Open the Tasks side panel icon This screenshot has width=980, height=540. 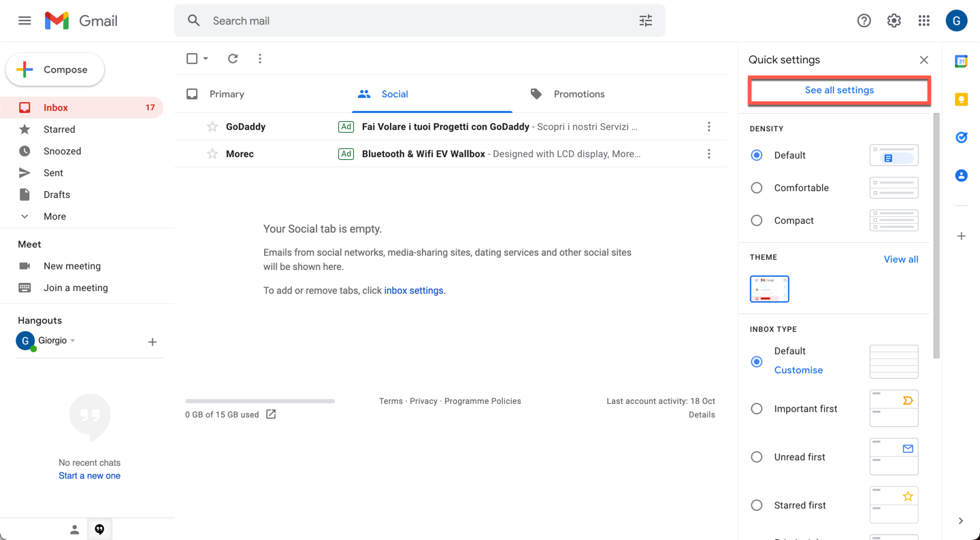961,137
